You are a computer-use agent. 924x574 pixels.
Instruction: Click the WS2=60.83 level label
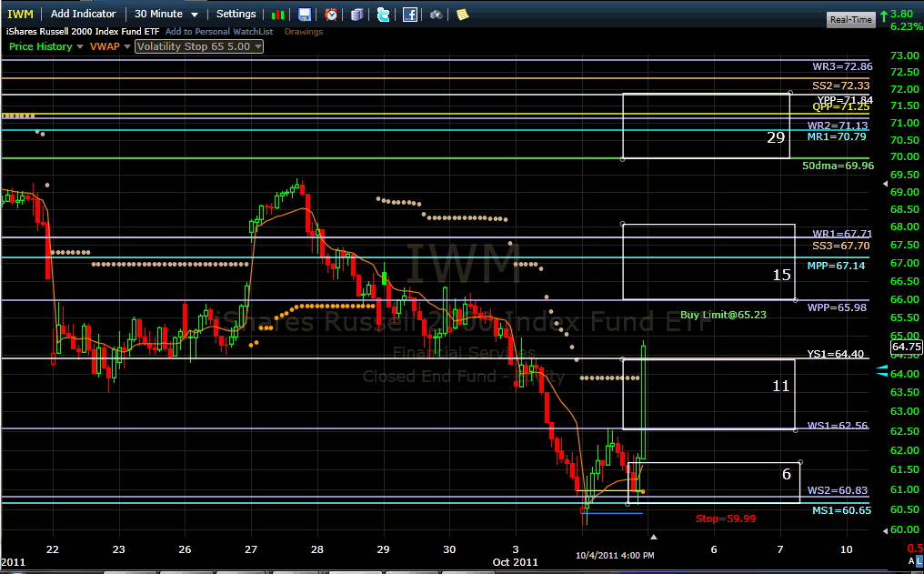[838, 490]
